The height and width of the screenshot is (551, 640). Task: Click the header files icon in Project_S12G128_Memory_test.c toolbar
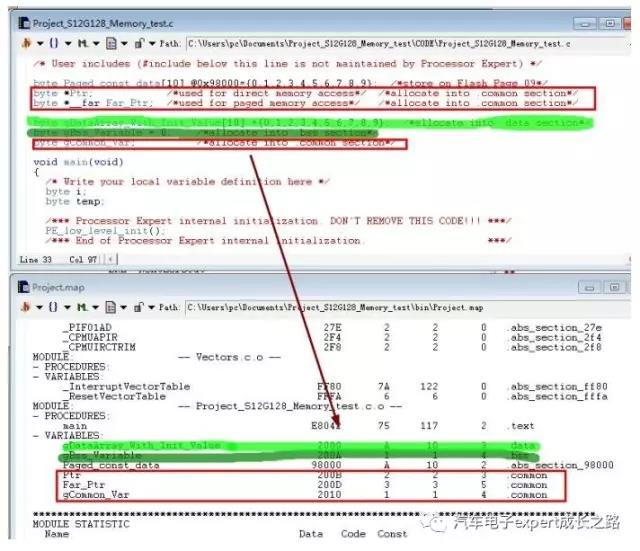[25, 44]
